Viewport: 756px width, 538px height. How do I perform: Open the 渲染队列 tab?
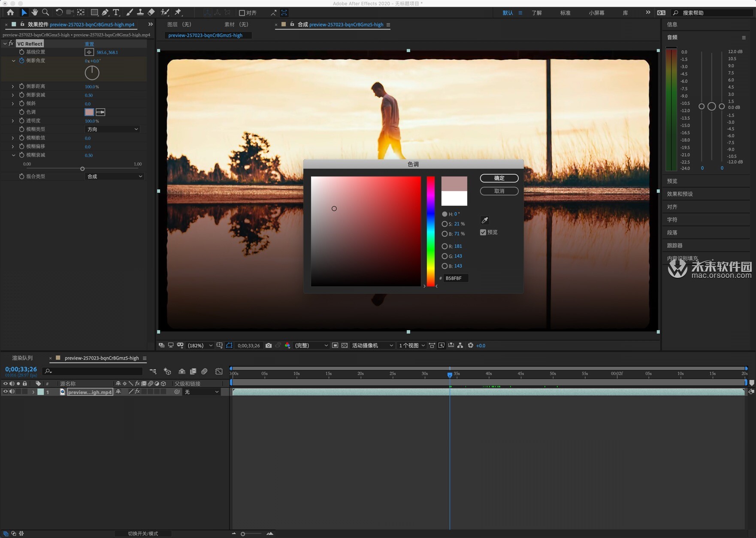[22, 358]
